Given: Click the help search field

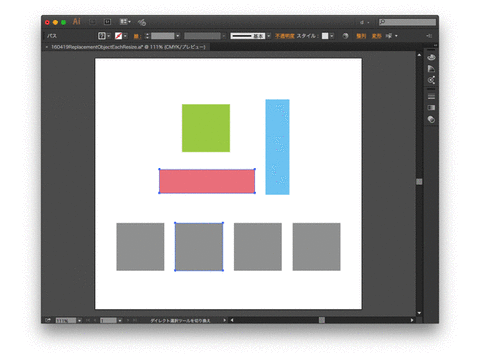Looking at the screenshot, I should [407, 22].
